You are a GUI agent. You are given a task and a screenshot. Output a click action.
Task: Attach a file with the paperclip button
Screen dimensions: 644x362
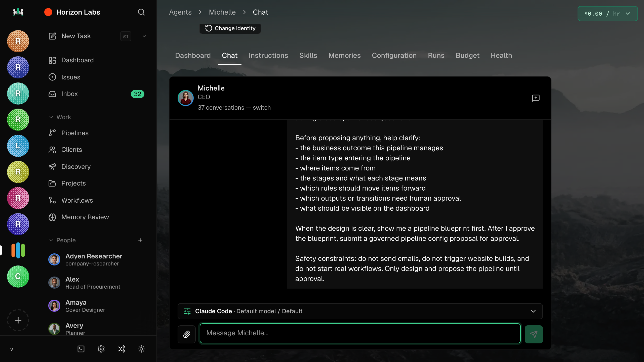point(187,334)
